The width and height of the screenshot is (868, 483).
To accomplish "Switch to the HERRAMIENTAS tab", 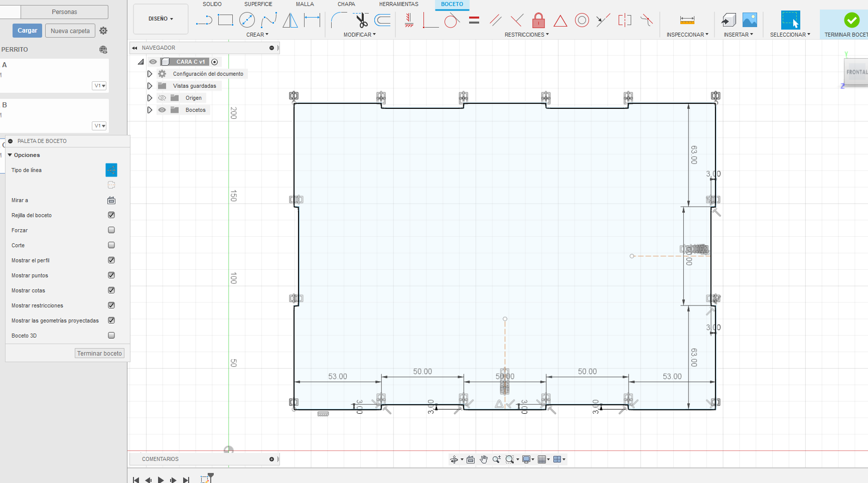I will coord(398,4).
